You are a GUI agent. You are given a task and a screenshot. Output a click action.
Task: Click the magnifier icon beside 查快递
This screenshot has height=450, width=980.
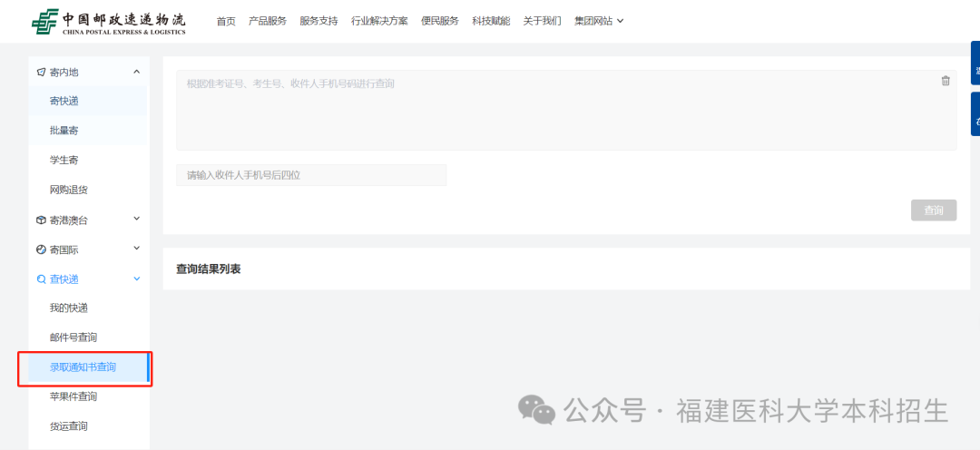click(41, 279)
